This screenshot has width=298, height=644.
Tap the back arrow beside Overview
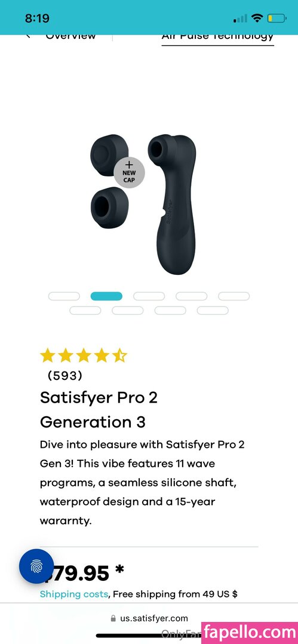pyautogui.click(x=29, y=36)
